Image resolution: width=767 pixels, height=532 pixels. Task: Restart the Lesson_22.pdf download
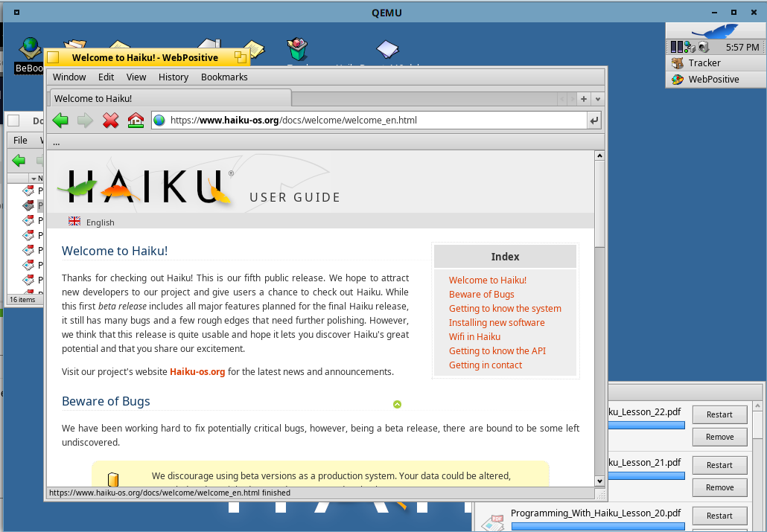(719, 414)
